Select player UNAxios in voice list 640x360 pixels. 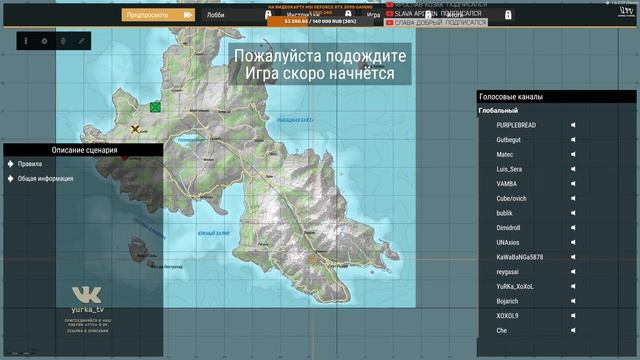[508, 242]
